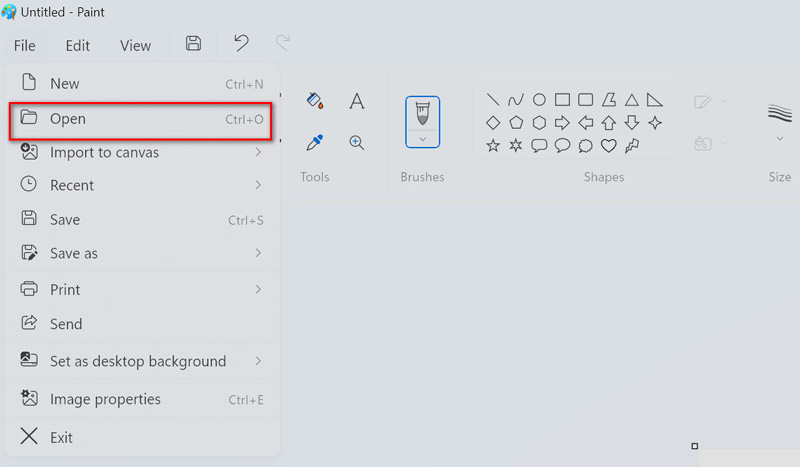Choose Save in the File menu

coord(142,219)
